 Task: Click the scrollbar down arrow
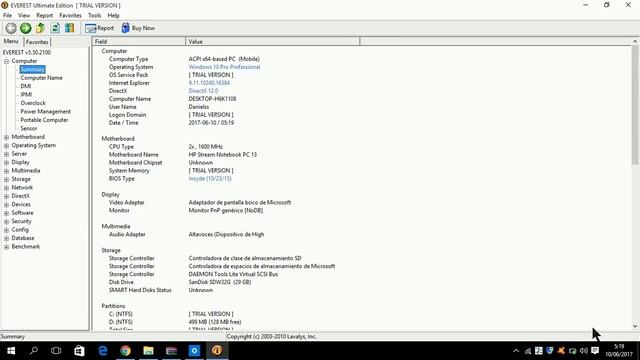[x=635, y=326]
